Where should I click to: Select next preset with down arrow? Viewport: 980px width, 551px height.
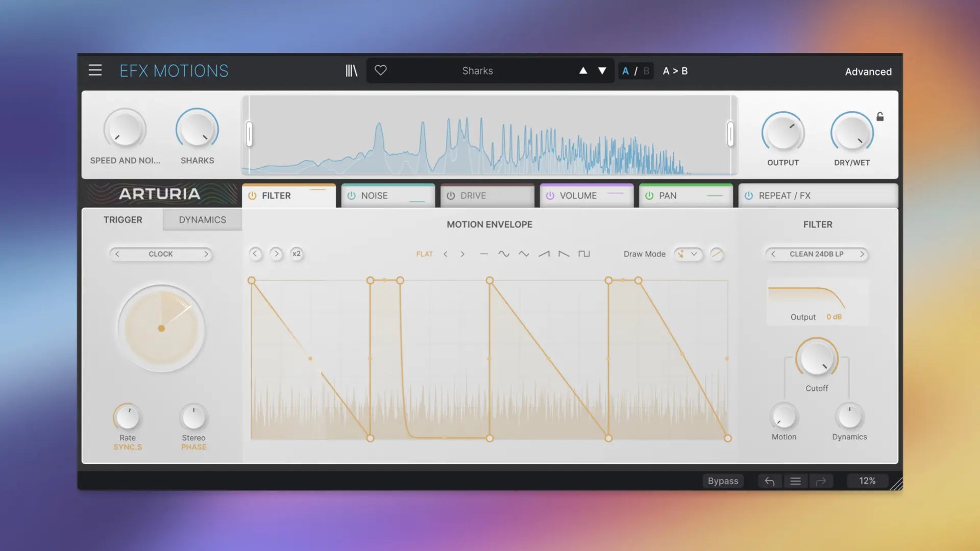pos(602,70)
